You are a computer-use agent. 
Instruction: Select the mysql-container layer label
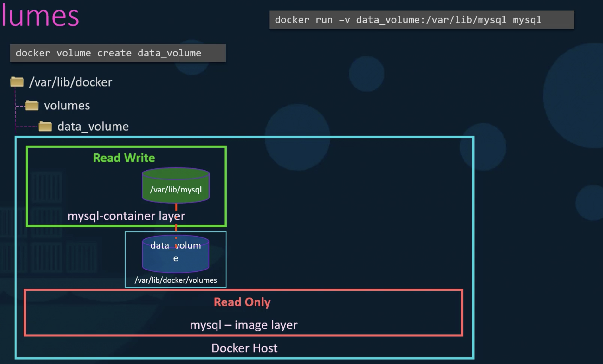126,216
